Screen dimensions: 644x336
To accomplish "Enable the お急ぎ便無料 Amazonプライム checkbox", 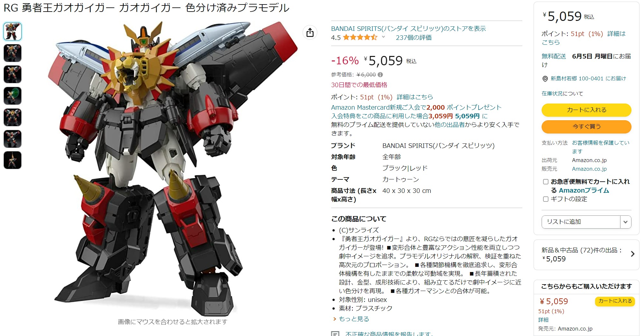I will coord(546,182).
